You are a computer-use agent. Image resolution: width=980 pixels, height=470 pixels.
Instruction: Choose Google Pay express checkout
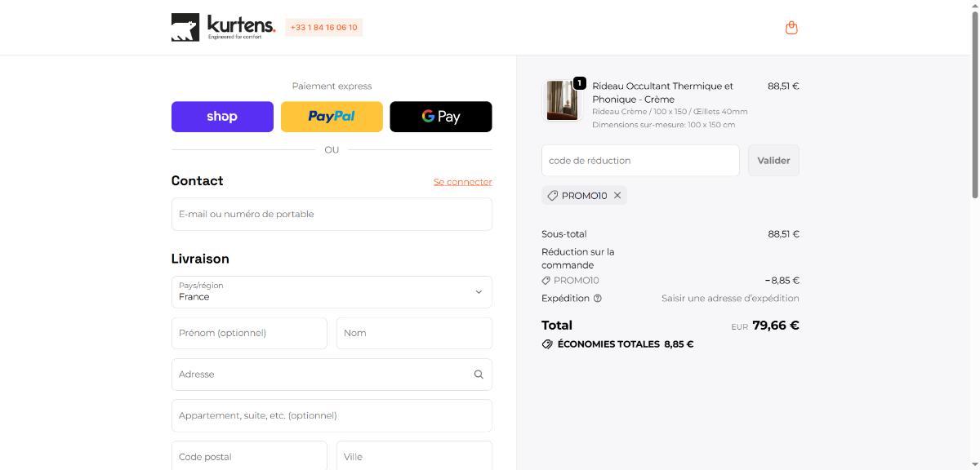click(441, 117)
